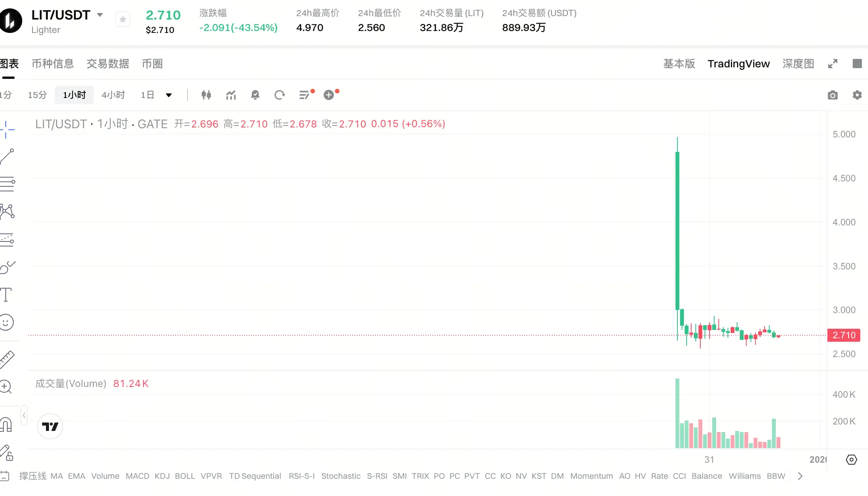
Task: Switch to the 币种信息 tab
Action: pyautogui.click(x=53, y=64)
